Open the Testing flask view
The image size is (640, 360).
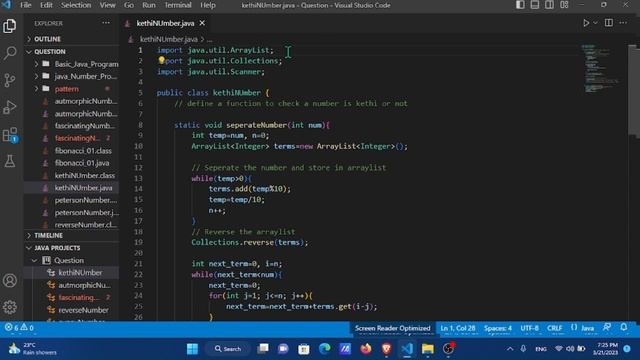coord(9,161)
